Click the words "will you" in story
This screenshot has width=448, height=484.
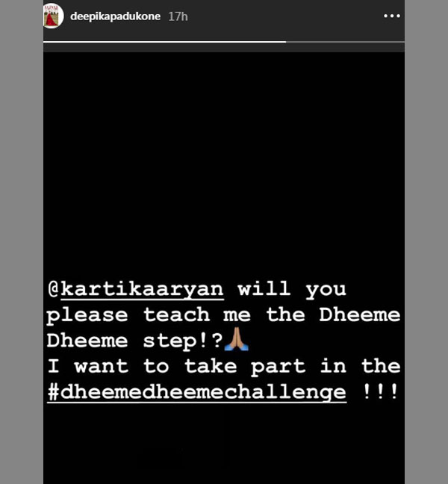pos(292,290)
